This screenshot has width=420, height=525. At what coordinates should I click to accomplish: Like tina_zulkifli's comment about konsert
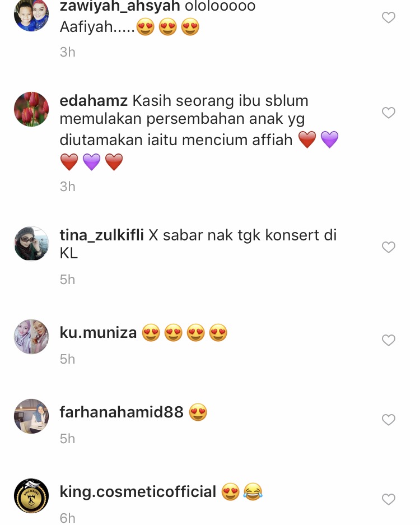point(389,247)
